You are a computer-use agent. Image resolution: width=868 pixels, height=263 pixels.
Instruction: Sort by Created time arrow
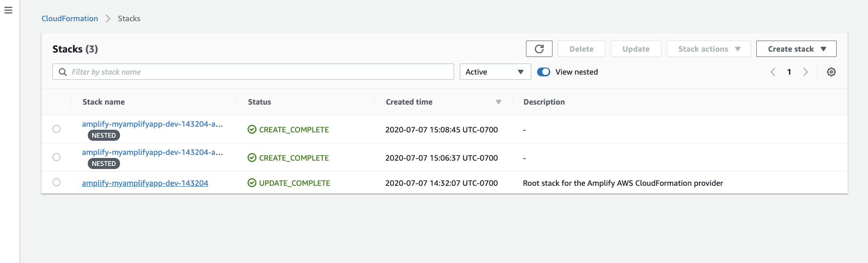coord(498,102)
